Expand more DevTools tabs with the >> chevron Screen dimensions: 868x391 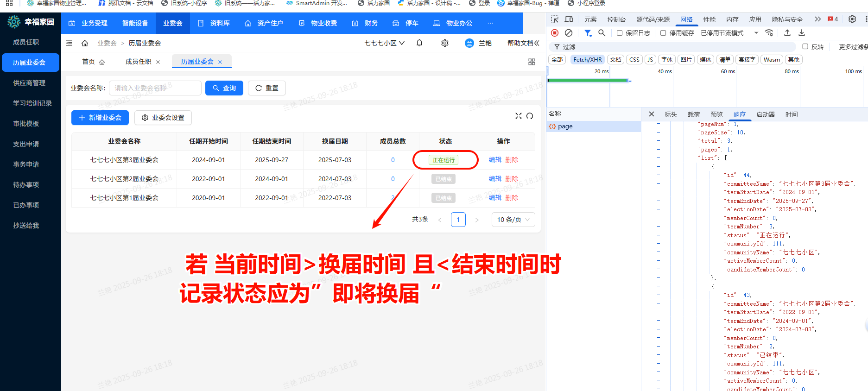pyautogui.click(x=817, y=19)
